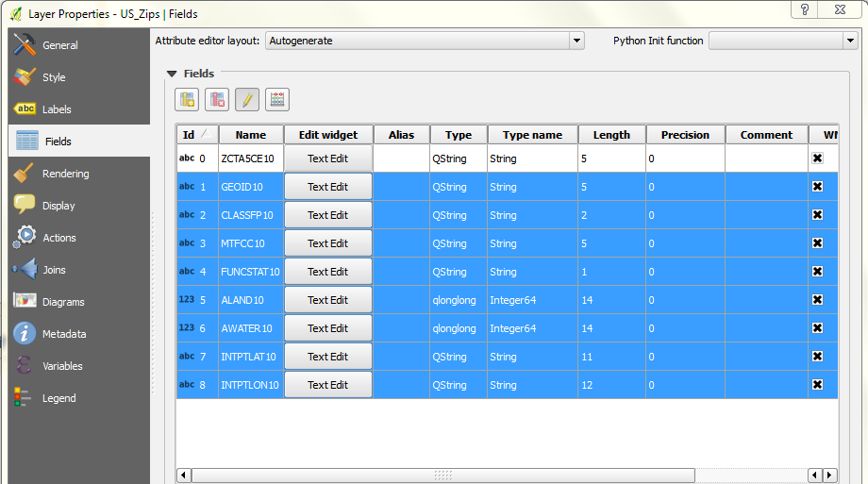The width and height of the screenshot is (868, 484).
Task: Click the Joins sidebar icon
Action: 25,270
